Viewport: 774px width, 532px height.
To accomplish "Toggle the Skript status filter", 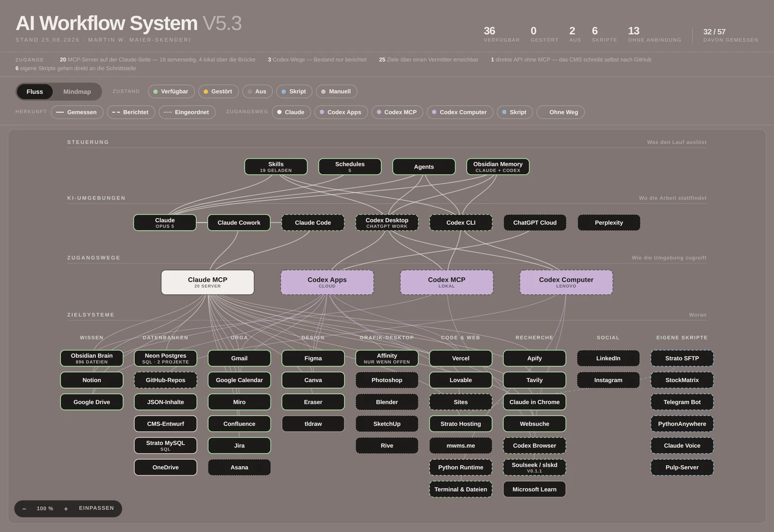I will (294, 91).
